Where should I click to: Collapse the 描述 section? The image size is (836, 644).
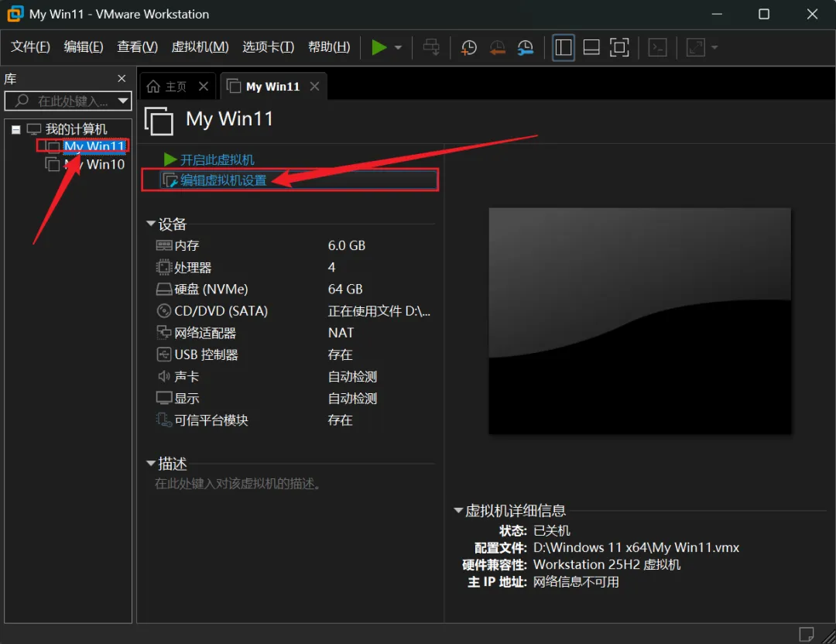[151, 464]
